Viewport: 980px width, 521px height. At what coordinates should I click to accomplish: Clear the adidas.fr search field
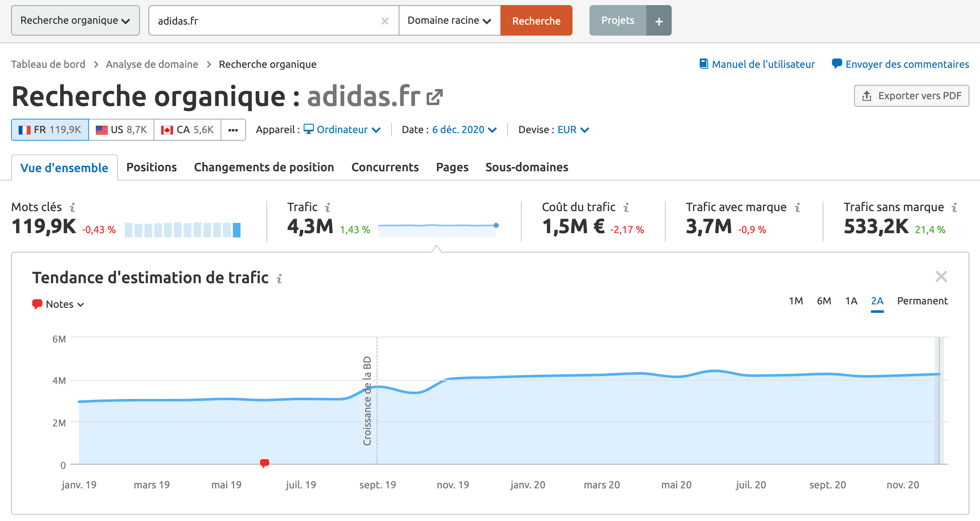pos(385,21)
